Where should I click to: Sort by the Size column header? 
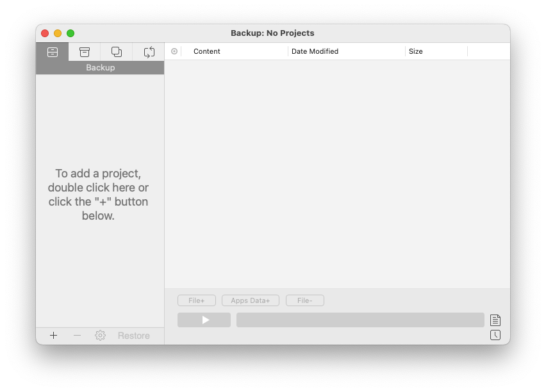point(436,51)
